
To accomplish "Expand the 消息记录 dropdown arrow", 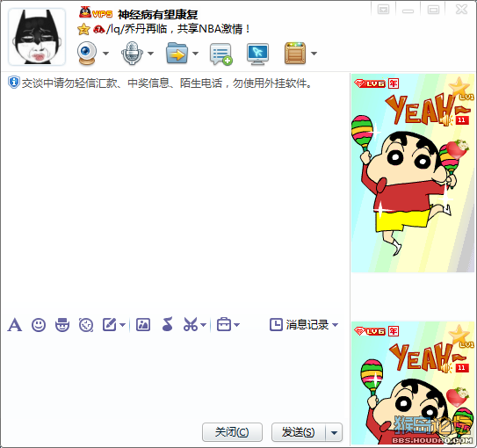I will pyautogui.click(x=335, y=325).
